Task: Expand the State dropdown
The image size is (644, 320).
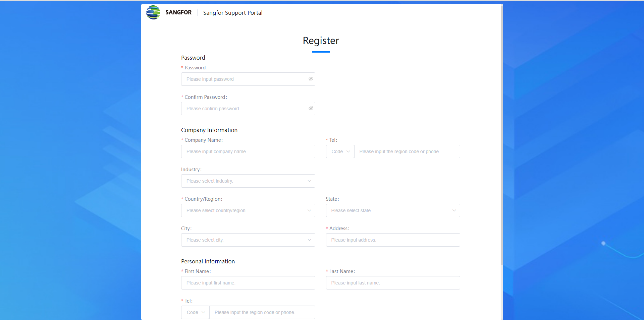Action: (393, 210)
